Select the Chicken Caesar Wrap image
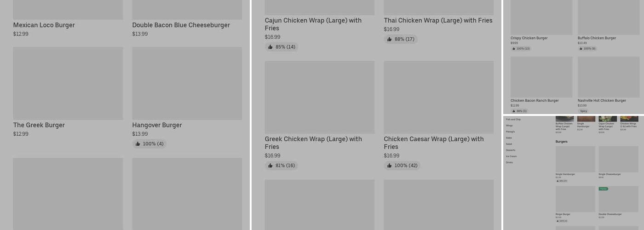Screen dimensions: 644x230 pyautogui.click(x=438, y=97)
